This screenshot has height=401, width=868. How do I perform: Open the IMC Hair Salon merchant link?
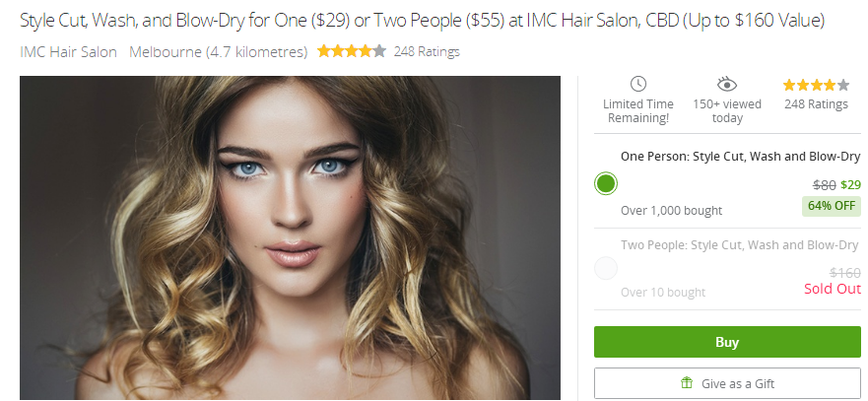[68, 52]
